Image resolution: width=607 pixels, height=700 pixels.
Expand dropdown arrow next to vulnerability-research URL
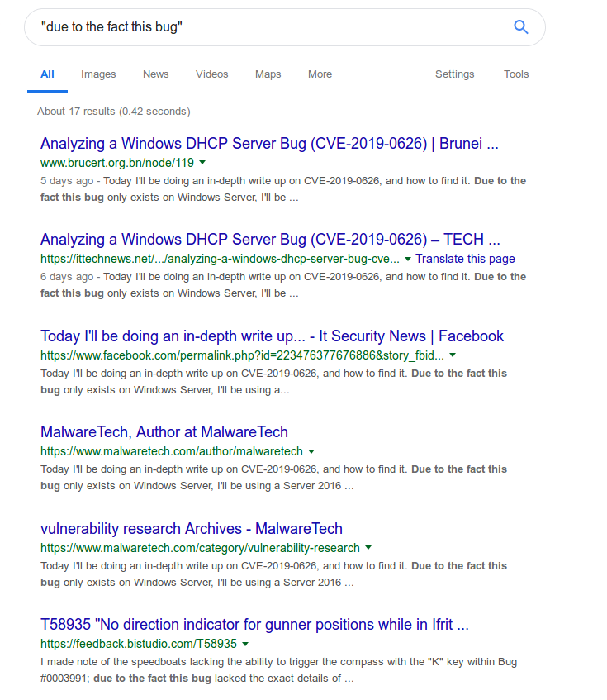point(368,548)
